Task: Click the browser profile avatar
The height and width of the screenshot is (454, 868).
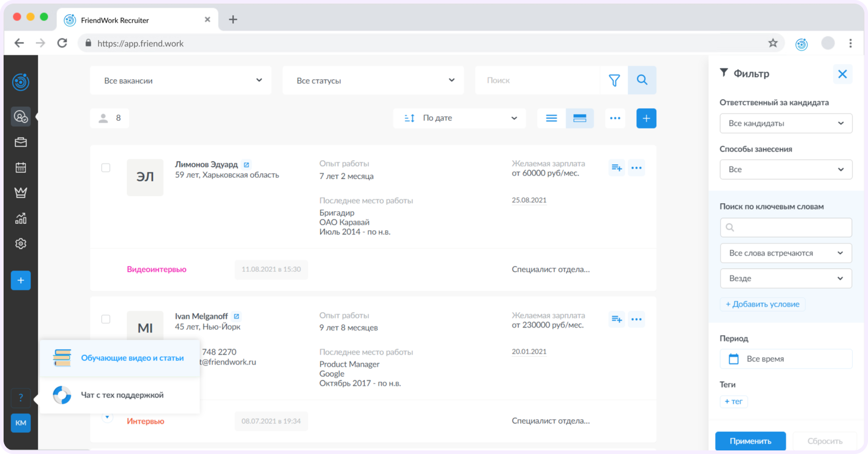Action: coord(828,44)
